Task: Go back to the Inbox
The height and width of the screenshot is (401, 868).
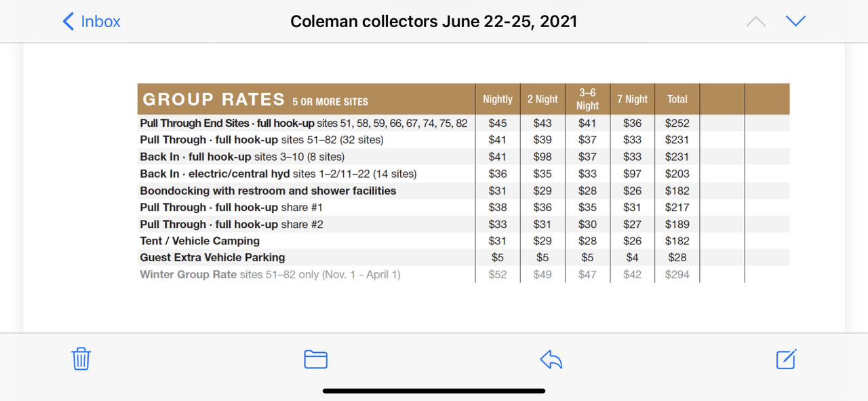Action: tap(92, 22)
